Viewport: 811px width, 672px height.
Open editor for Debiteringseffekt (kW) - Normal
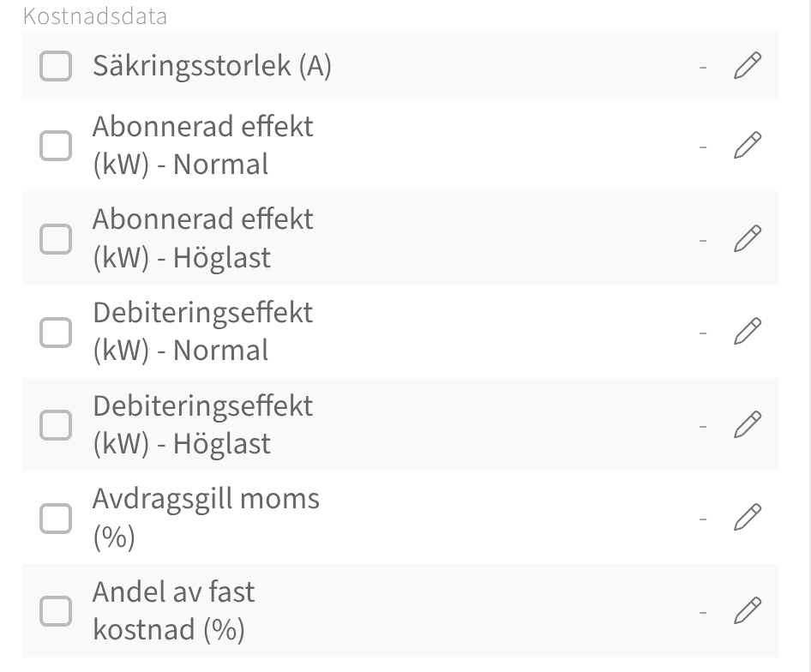748,331
